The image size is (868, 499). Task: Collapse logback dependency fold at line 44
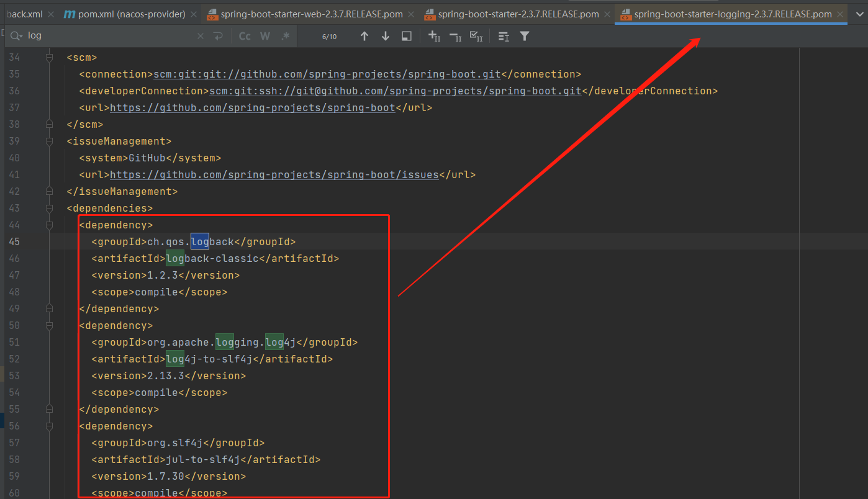tap(49, 225)
